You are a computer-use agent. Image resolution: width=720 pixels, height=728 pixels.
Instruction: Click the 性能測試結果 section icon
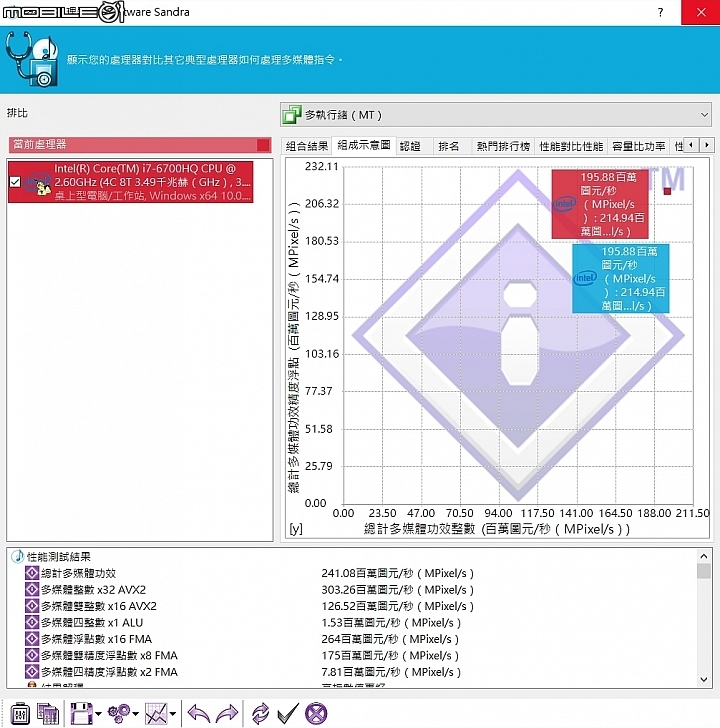[x=18, y=556]
